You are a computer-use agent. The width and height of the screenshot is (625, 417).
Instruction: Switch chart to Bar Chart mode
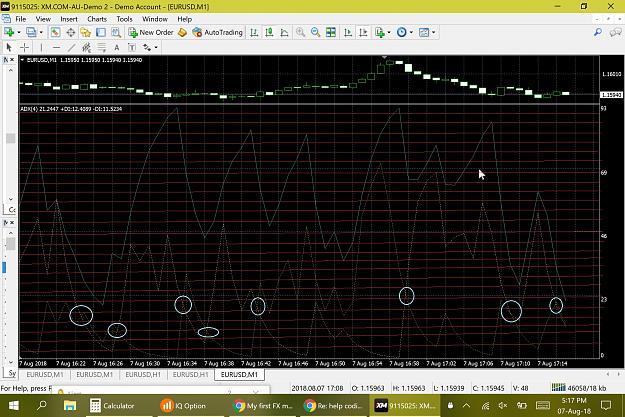pos(254,32)
